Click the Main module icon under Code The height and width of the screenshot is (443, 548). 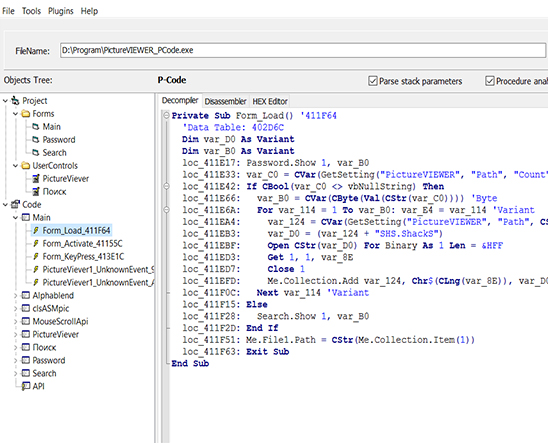click(x=26, y=217)
